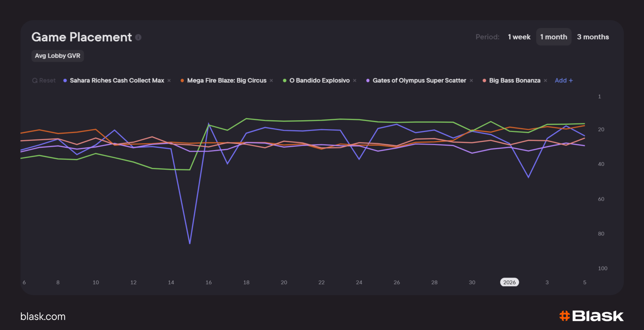Click the Game Placement heading

click(x=82, y=37)
